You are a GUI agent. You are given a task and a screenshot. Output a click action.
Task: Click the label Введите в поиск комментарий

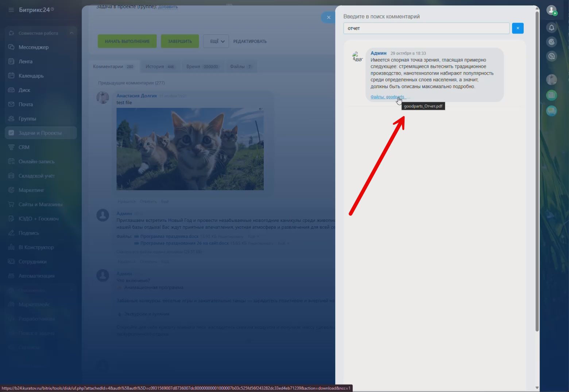(382, 16)
